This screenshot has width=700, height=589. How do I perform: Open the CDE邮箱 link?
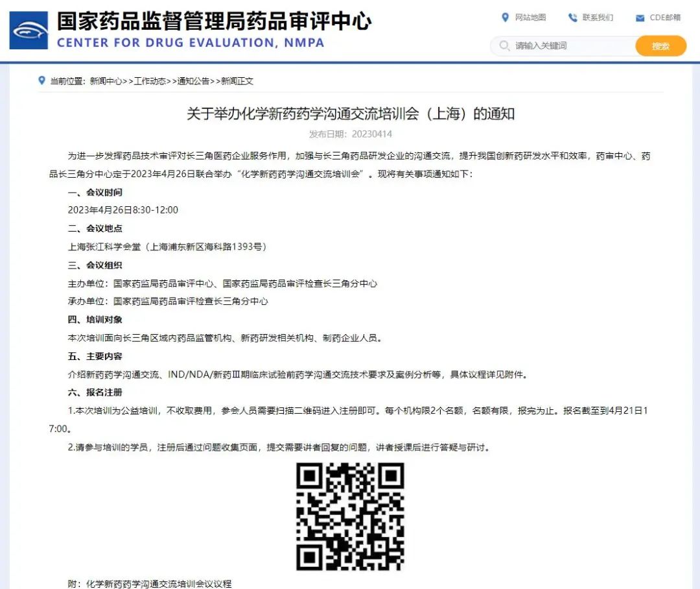tap(665, 18)
